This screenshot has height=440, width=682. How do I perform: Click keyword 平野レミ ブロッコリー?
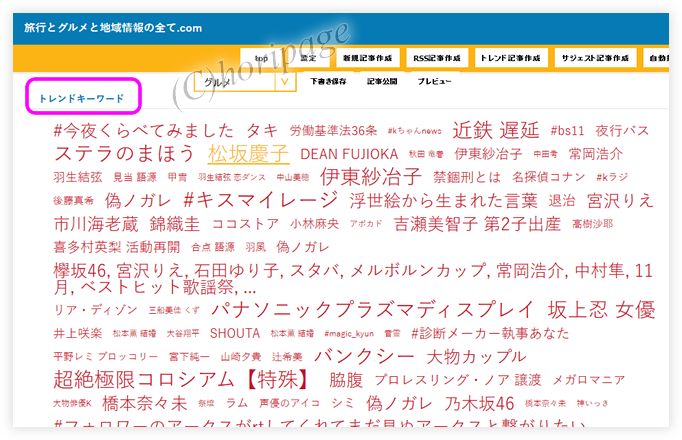[106, 357]
